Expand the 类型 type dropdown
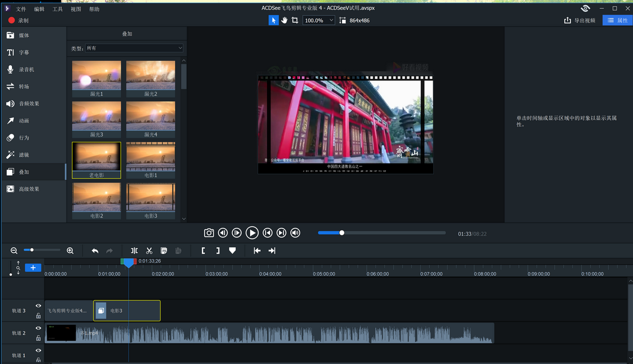The width and height of the screenshot is (633, 364). [134, 48]
